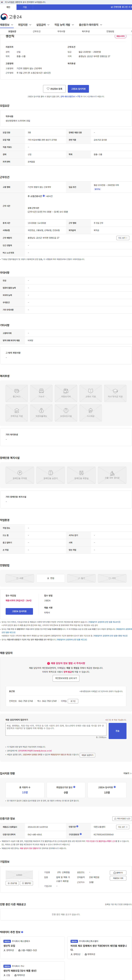This screenshot has width=132, height=980.
Task: Select the 주택자금 지원 icon
Action: point(17,413)
